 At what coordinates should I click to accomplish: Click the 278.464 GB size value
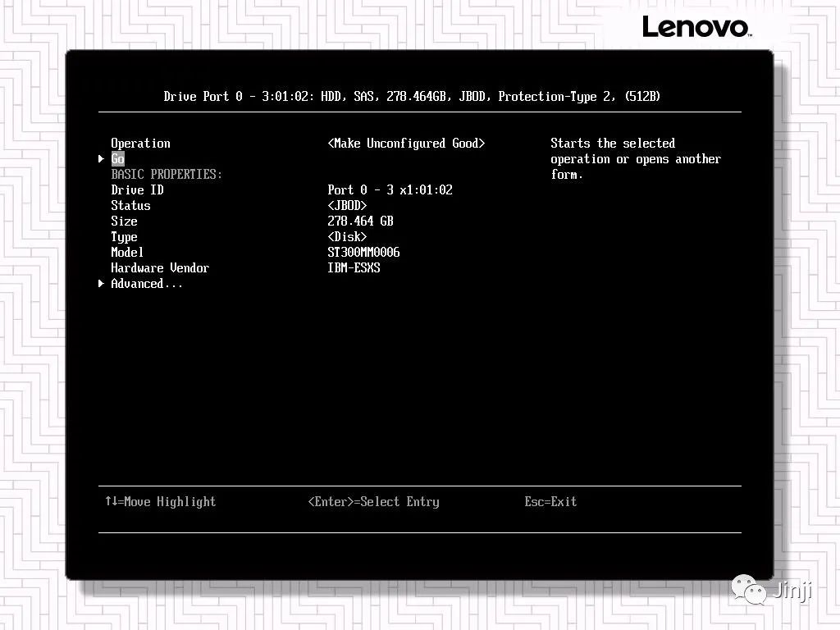[x=361, y=221]
